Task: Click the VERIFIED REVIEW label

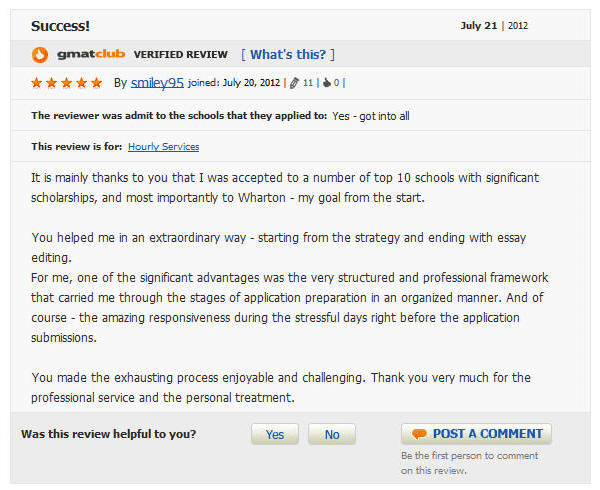Action: coord(181,55)
